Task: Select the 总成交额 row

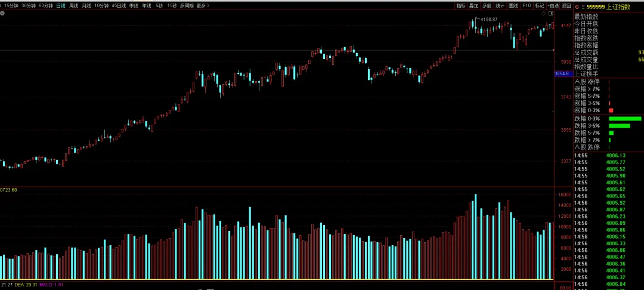Action: click(x=608, y=52)
